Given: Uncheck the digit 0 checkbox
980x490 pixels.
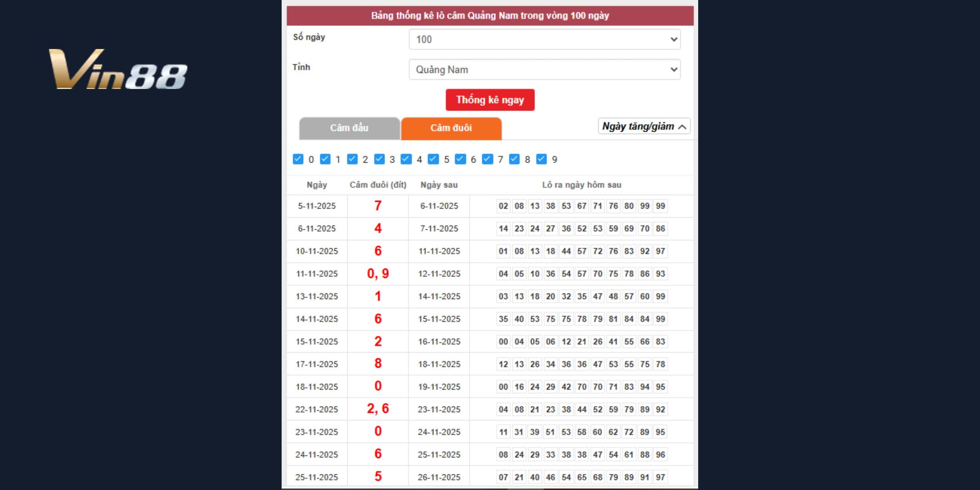Looking at the screenshot, I should pos(298,159).
